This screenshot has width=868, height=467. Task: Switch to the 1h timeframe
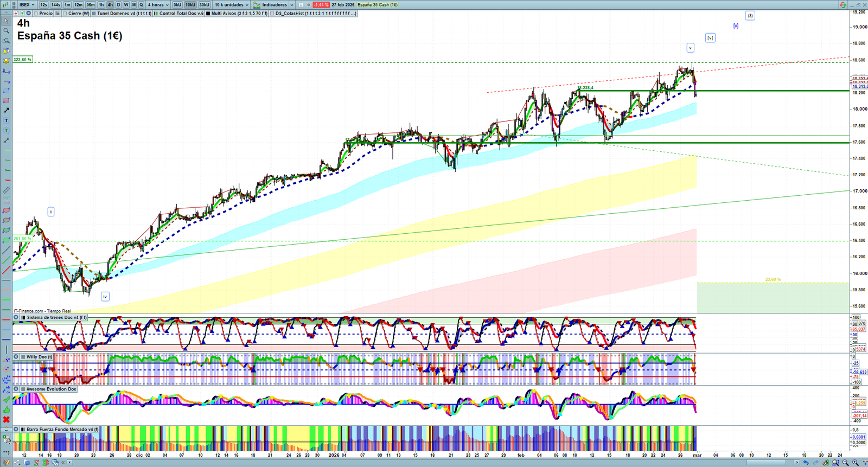[101, 5]
